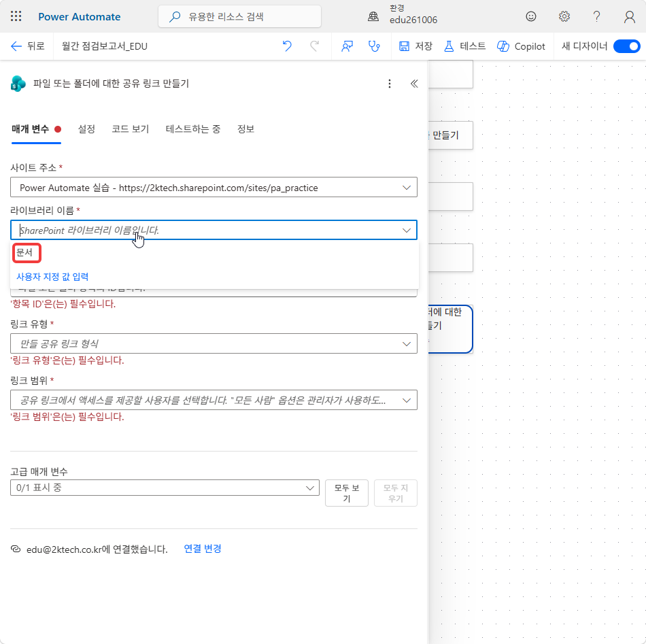Click the flow name 월간 점검보고서_EDU
This screenshot has width=646, height=644.
pyautogui.click(x=104, y=46)
